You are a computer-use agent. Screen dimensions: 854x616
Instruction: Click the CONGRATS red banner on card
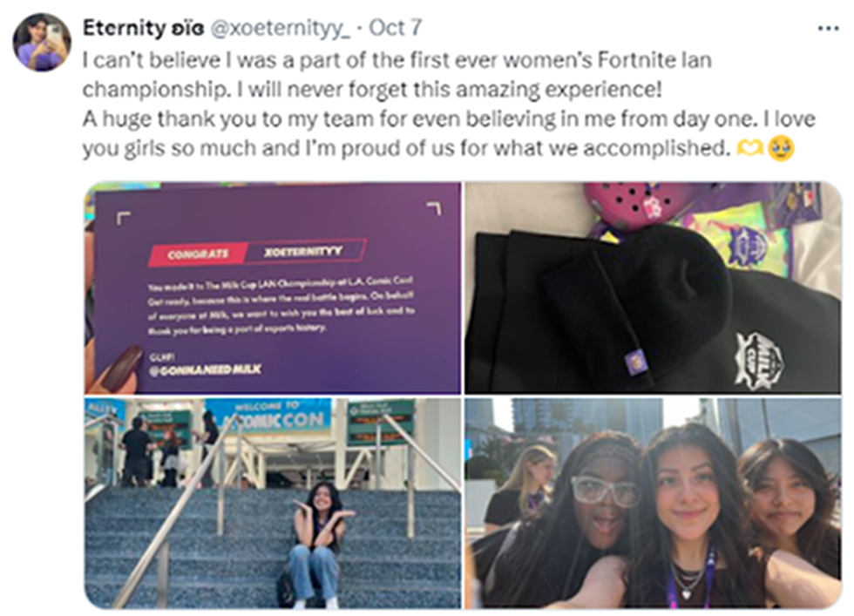coord(199,254)
